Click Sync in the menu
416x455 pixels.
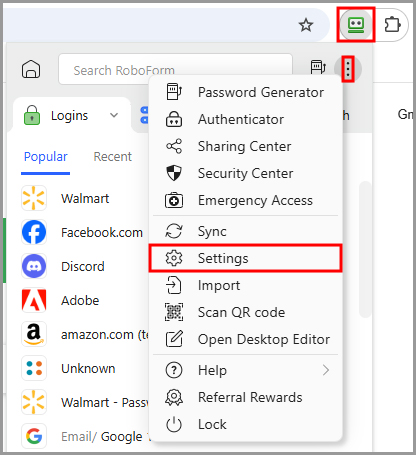pyautogui.click(x=245, y=231)
